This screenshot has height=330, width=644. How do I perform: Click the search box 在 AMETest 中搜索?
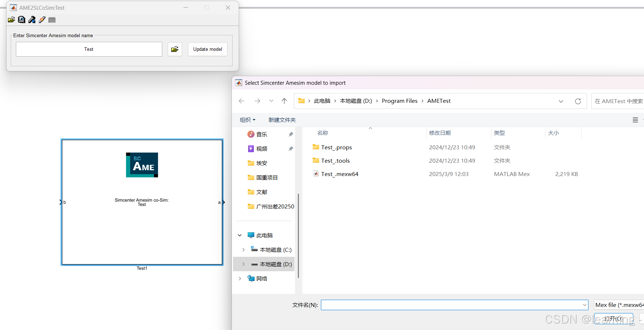coord(618,101)
